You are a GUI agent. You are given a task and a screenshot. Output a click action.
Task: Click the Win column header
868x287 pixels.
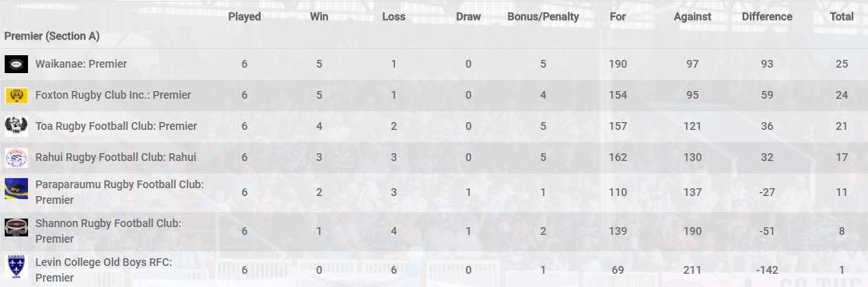click(x=319, y=16)
